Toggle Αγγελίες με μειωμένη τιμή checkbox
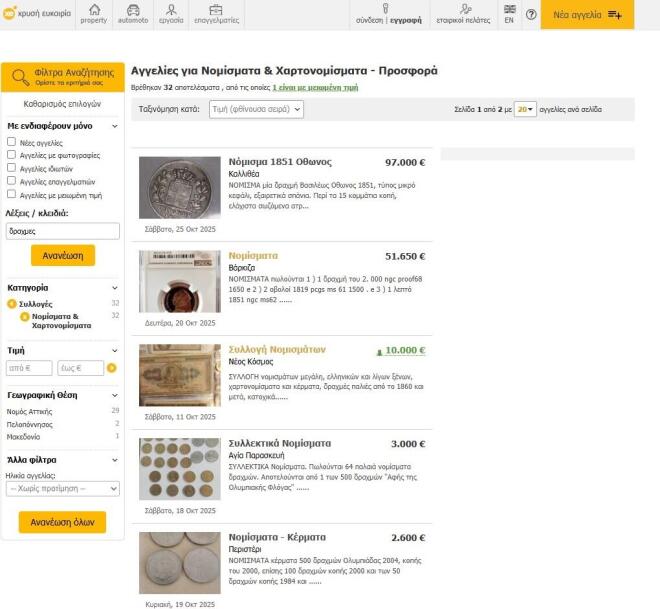Screen dimensions: 660x609 pyautogui.click(x=12, y=195)
